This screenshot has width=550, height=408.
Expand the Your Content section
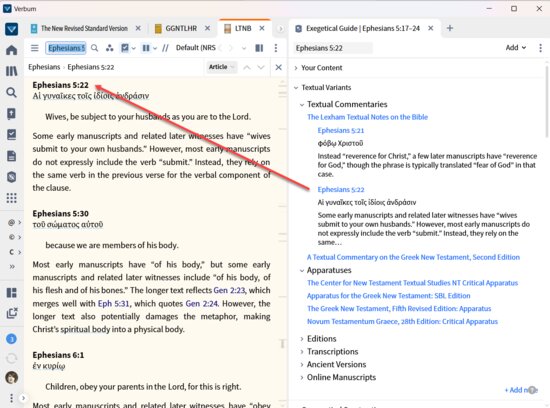(296, 68)
